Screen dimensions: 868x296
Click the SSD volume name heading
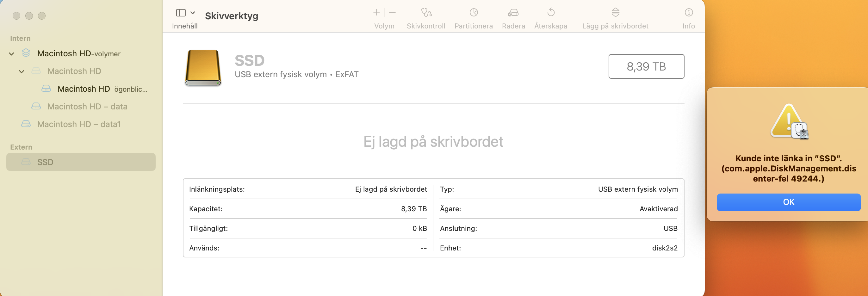pos(250,61)
